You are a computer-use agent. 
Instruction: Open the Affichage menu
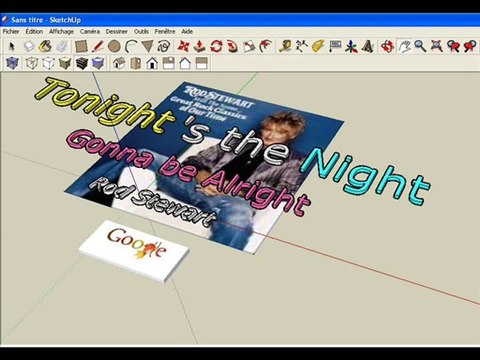pyautogui.click(x=61, y=31)
